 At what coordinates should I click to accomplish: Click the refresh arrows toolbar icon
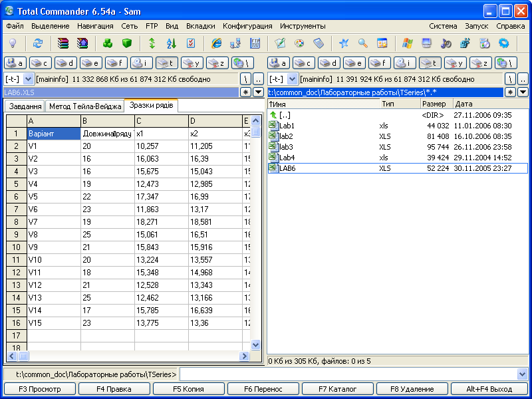point(38,43)
